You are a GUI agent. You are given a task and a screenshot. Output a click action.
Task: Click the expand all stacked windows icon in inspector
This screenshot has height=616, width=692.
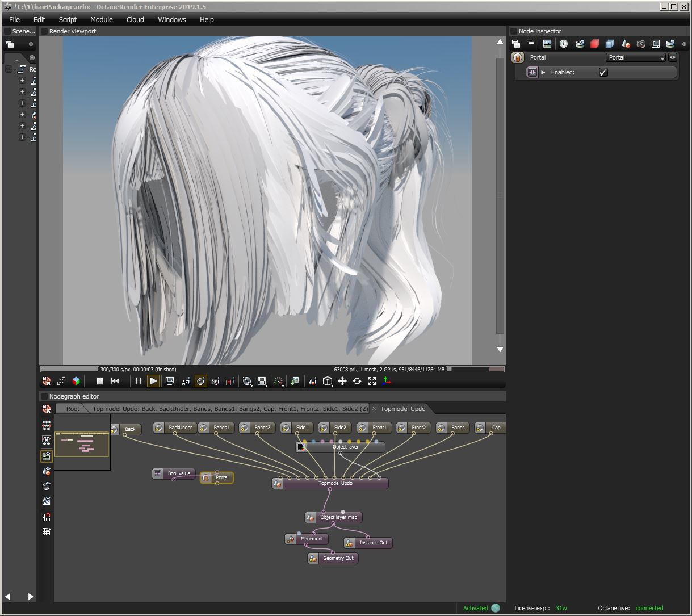(x=515, y=44)
